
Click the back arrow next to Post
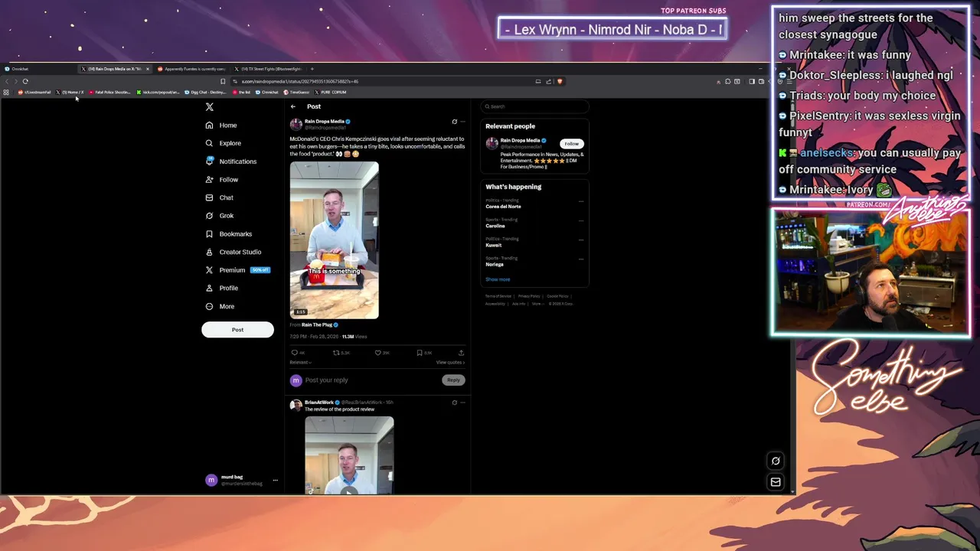[x=293, y=107]
